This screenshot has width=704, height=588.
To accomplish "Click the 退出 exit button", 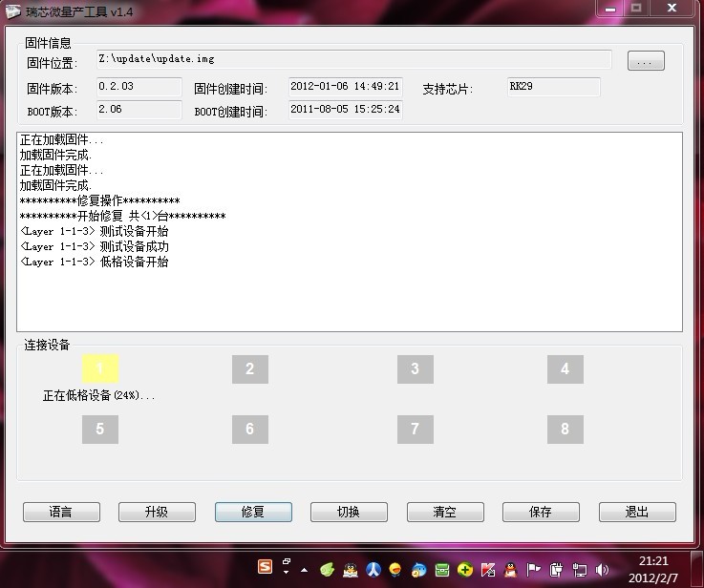I will 637,512.
